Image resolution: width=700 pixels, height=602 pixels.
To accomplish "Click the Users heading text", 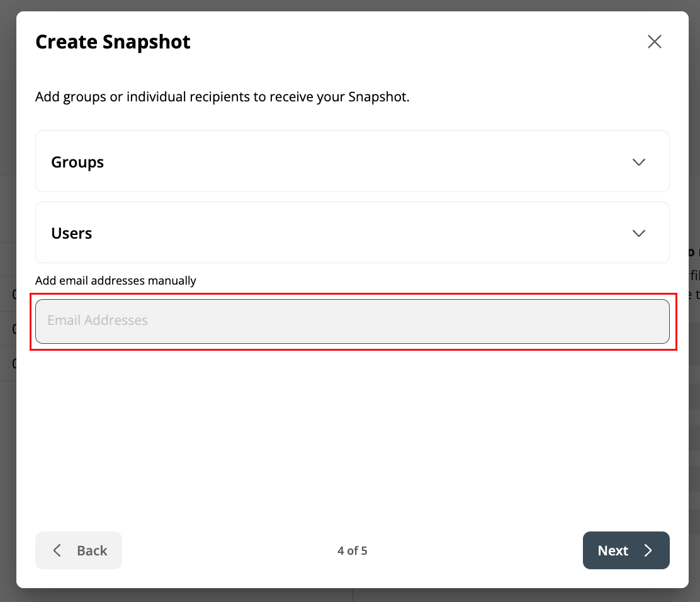I will tap(72, 233).
